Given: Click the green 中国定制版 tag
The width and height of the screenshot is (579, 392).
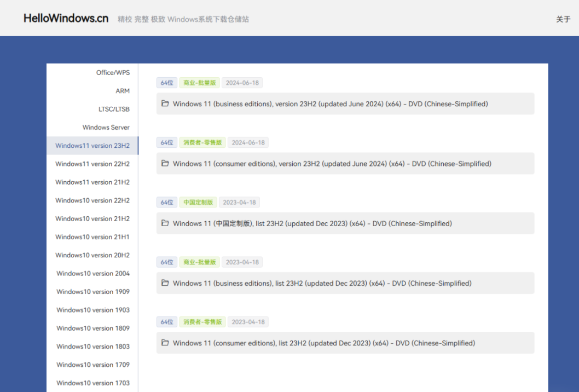Looking at the screenshot, I should coord(198,203).
